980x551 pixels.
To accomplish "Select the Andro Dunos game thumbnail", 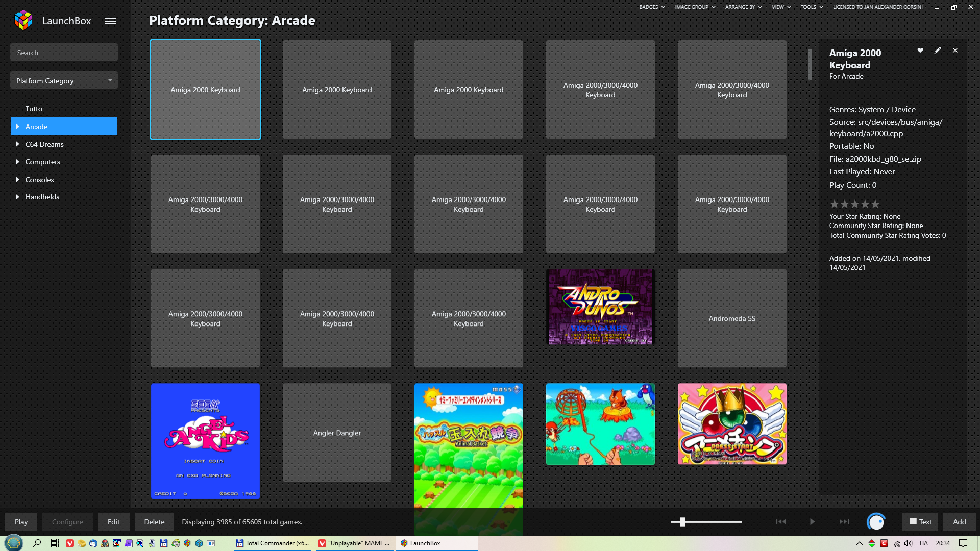I will pyautogui.click(x=600, y=307).
